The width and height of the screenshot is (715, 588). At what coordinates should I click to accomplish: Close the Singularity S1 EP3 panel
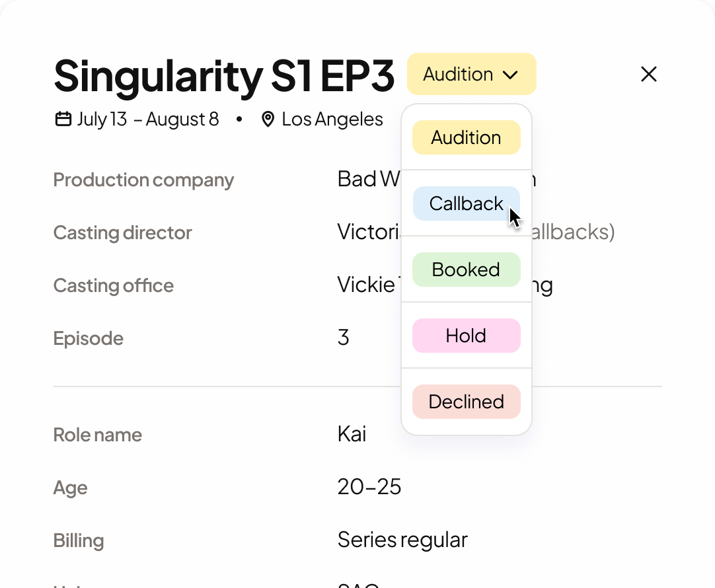click(x=648, y=75)
